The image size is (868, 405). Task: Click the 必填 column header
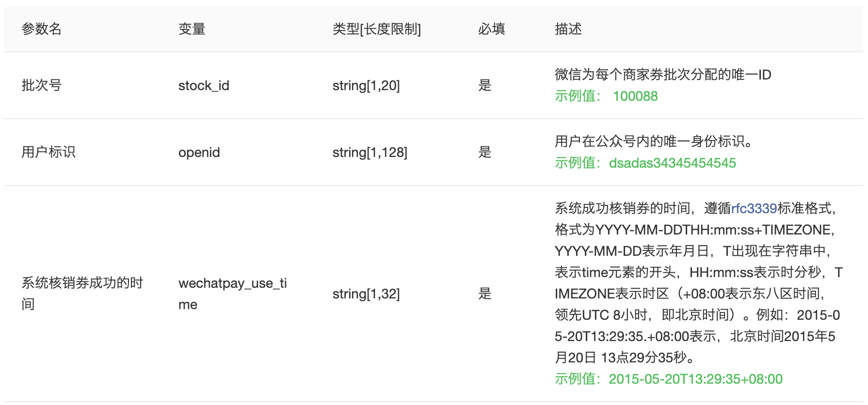(492, 29)
